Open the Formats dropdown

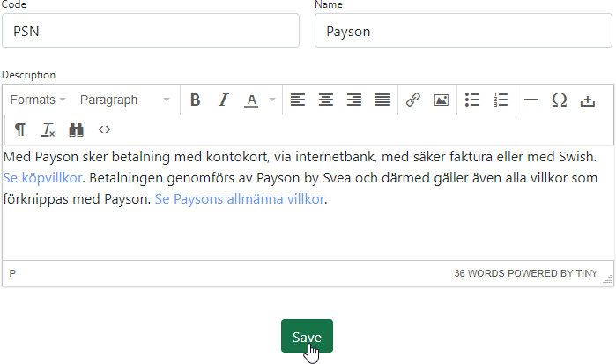click(38, 100)
